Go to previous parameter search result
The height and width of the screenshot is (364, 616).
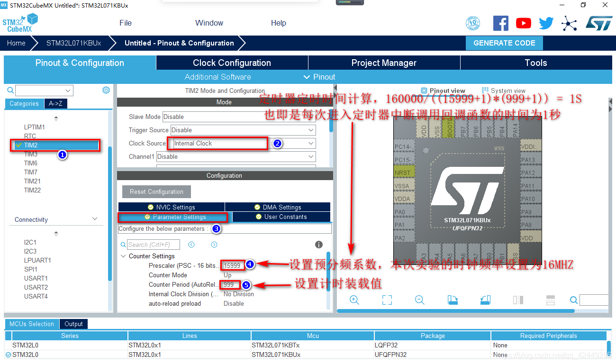[191, 245]
